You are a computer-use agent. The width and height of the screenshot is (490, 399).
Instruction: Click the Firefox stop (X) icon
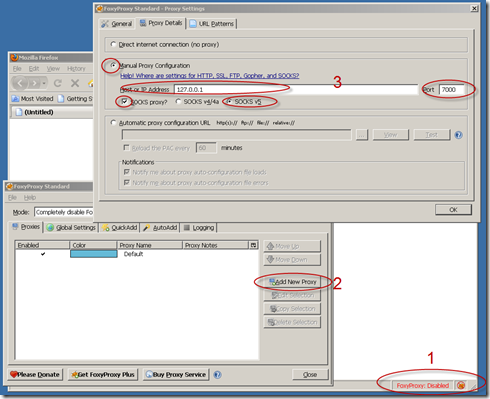pos(75,83)
